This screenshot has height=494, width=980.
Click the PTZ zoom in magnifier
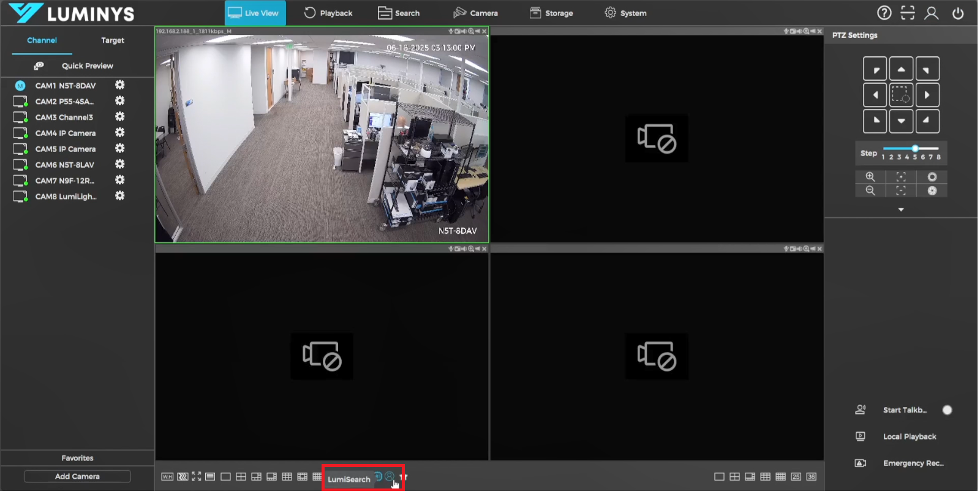click(x=870, y=177)
